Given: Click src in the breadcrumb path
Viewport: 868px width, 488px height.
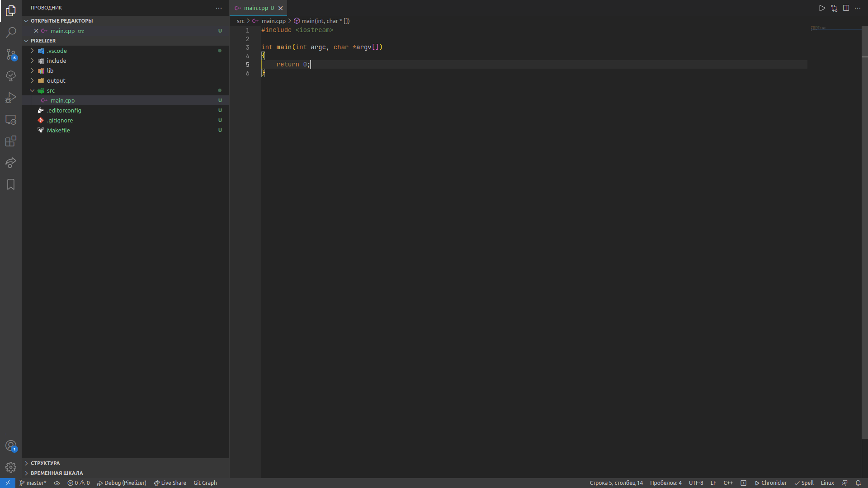Looking at the screenshot, I should click(x=241, y=21).
